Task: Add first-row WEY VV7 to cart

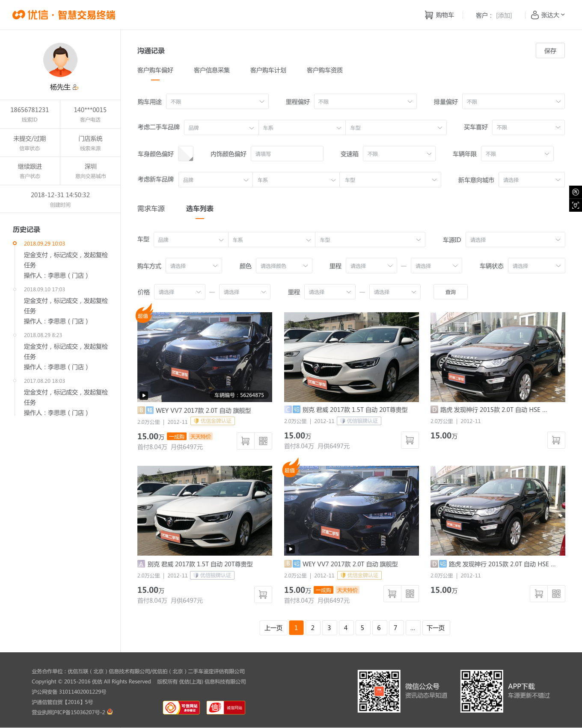Action: point(246,441)
